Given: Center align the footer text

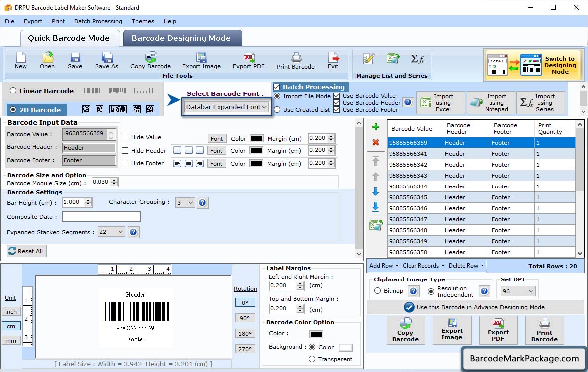Looking at the screenshot, I should (189, 164).
